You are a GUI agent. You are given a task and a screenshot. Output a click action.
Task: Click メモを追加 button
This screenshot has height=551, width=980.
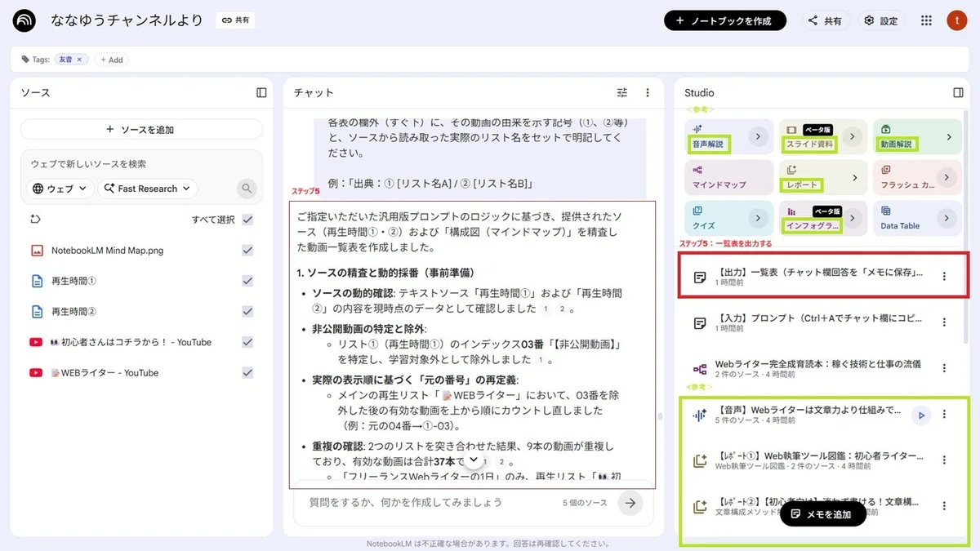pos(822,513)
